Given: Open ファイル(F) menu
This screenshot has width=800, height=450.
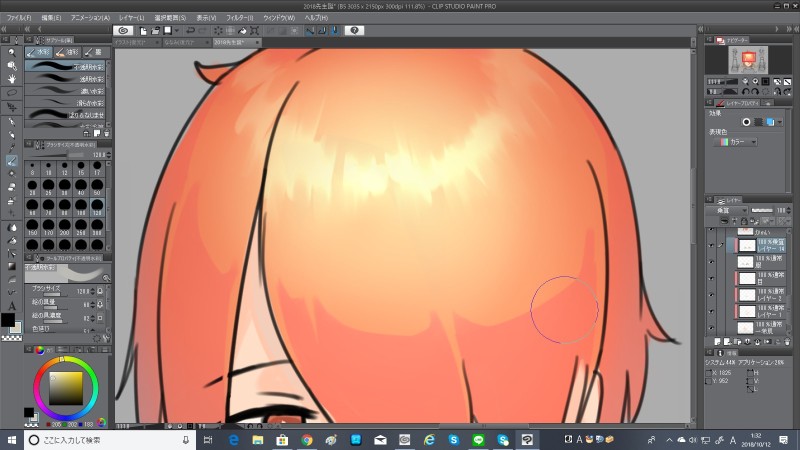Looking at the screenshot, I should click(19, 17).
